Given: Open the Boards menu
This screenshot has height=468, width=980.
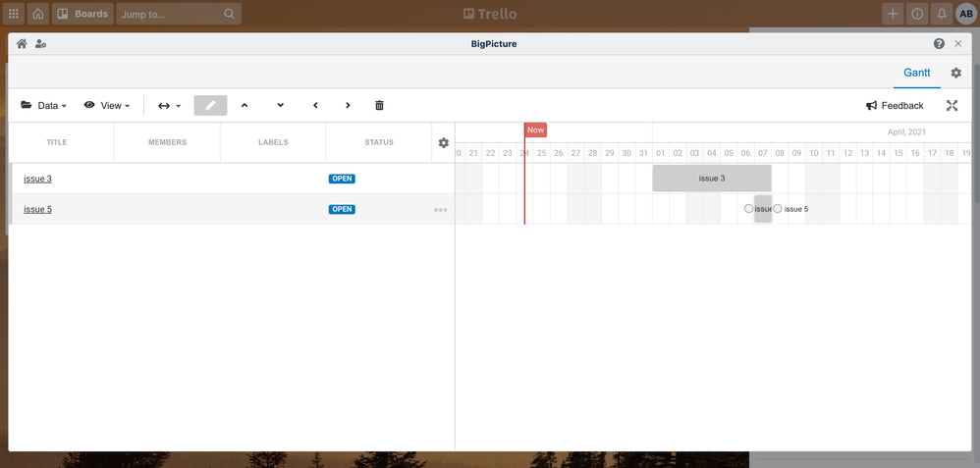Looking at the screenshot, I should click(82, 14).
